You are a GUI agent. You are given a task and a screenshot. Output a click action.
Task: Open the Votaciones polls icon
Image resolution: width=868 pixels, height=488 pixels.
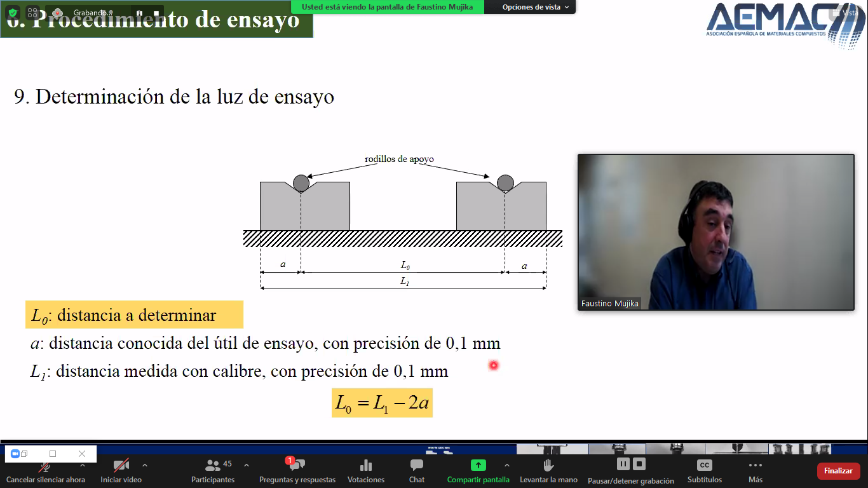click(366, 471)
